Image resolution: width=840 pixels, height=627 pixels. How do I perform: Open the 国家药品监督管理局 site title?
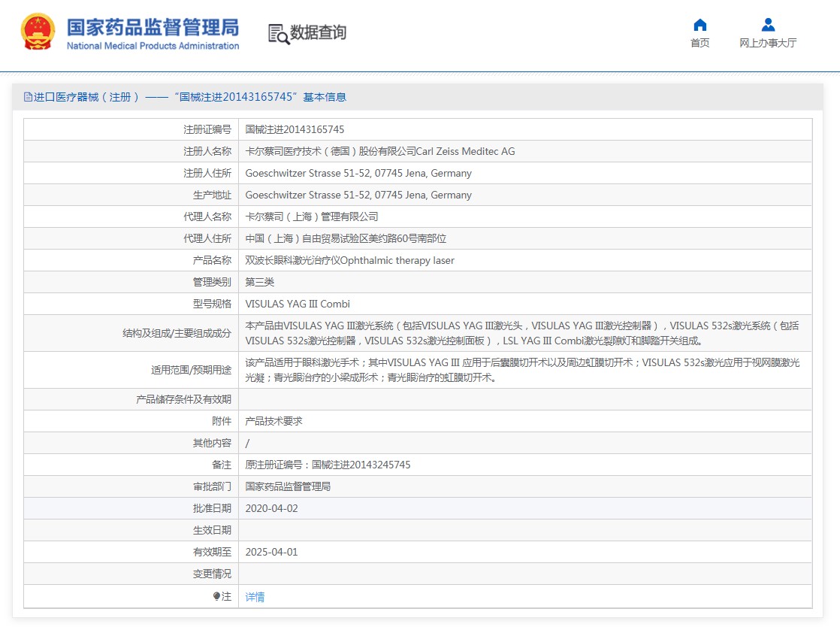point(153,28)
